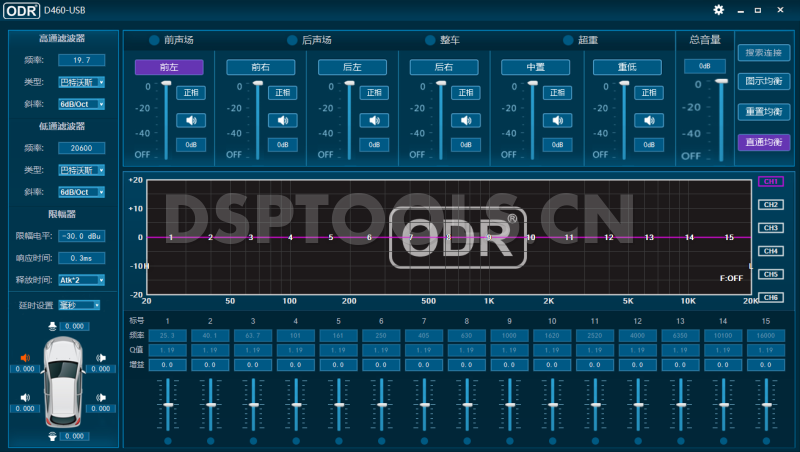
Task: Open the 延时设置 unit dropdown
Action: [79, 305]
